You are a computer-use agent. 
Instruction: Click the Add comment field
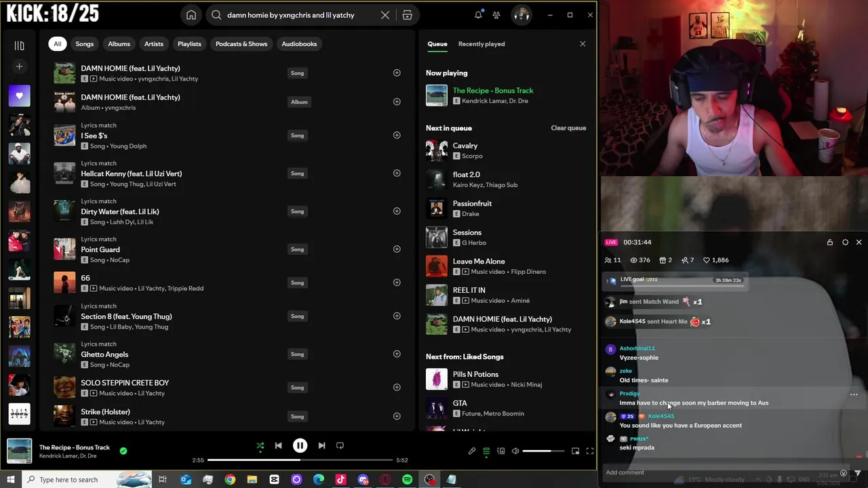coord(719,472)
